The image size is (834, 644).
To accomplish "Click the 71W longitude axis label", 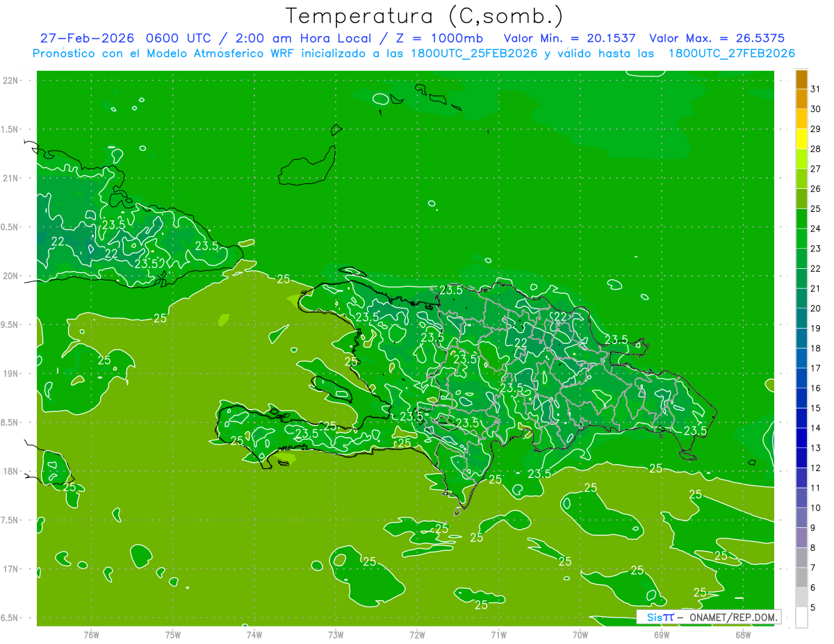I will (x=498, y=635).
